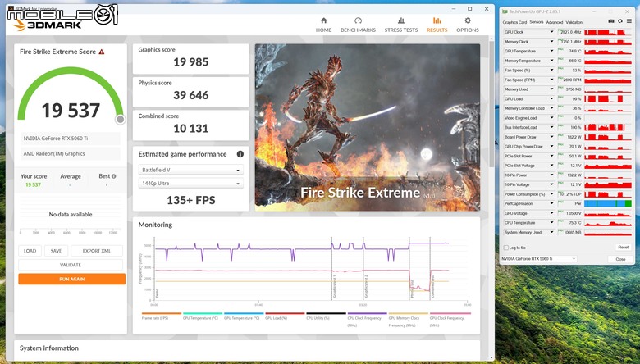Click the System information section heading
The image size is (640, 364).
tap(49, 348)
